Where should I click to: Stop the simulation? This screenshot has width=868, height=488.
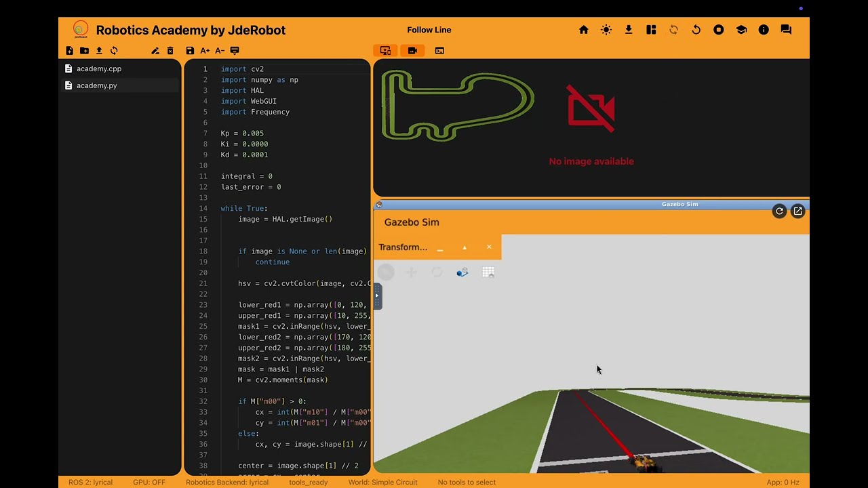click(x=719, y=30)
